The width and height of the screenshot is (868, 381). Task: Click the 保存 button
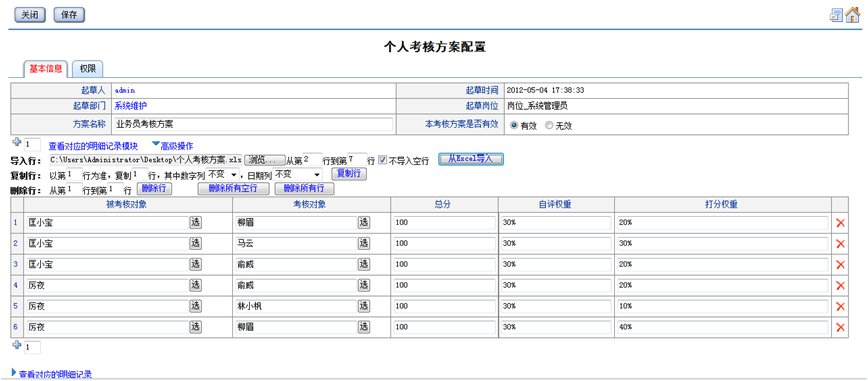point(69,15)
